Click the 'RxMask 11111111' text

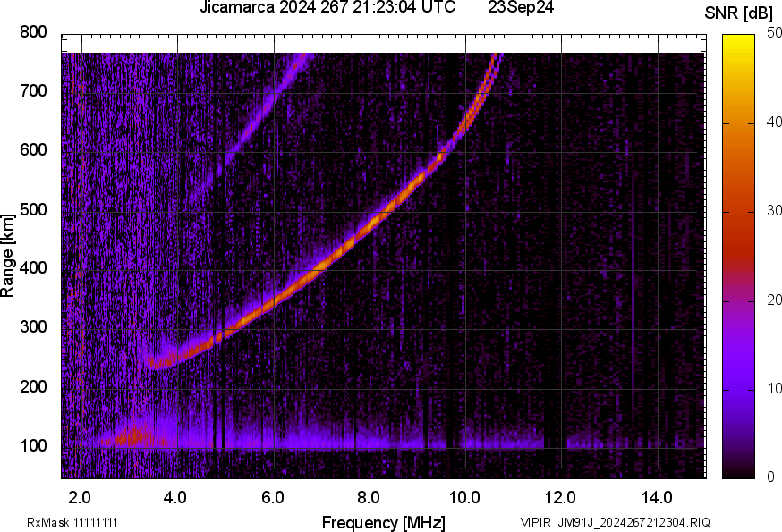coord(72,522)
